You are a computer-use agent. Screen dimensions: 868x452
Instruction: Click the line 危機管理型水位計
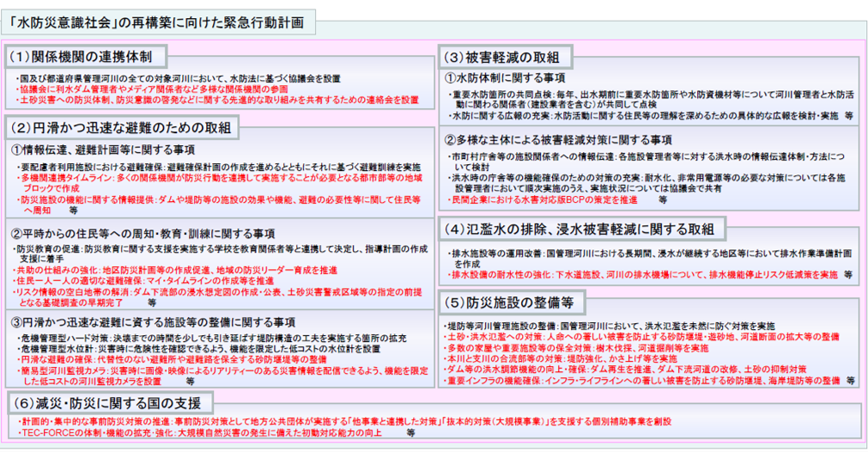pyautogui.click(x=198, y=349)
